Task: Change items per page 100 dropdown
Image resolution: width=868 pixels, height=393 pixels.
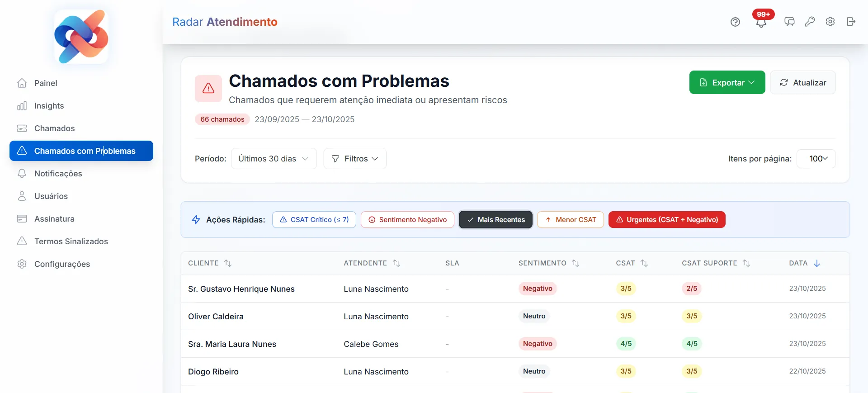Action: point(816,159)
